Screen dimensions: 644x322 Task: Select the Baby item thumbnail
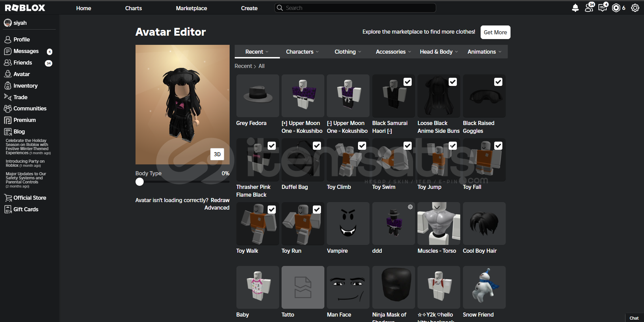click(x=257, y=287)
